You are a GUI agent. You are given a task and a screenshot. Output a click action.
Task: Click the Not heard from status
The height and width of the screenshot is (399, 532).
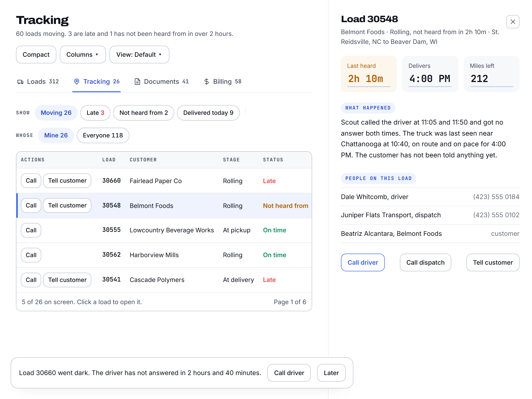[x=286, y=206]
